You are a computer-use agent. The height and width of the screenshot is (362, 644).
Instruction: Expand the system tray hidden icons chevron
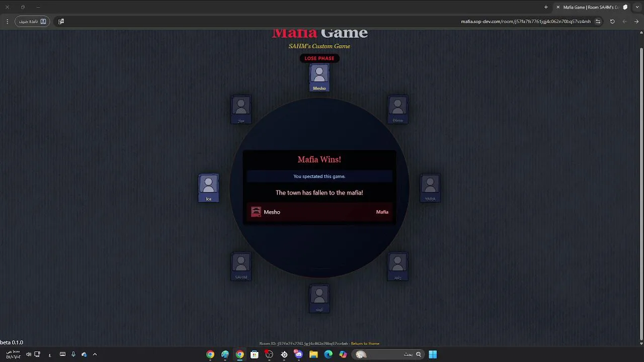point(95,354)
